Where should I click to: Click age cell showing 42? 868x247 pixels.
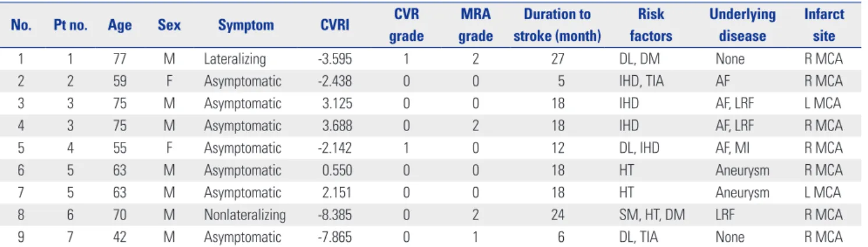pyautogui.click(x=118, y=237)
